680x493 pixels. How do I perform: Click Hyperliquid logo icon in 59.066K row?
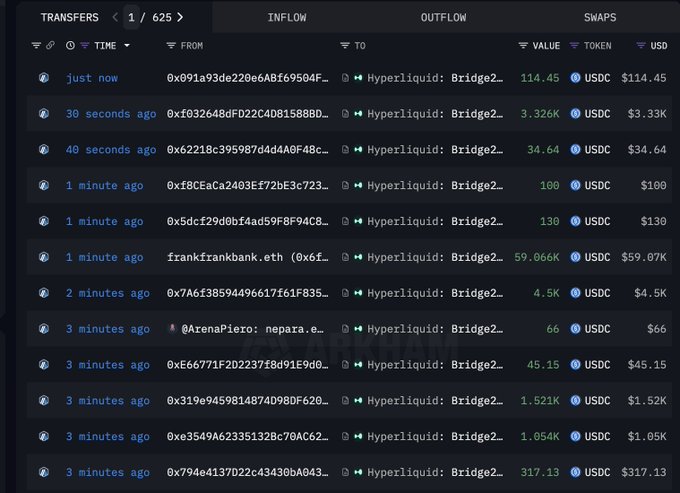click(x=358, y=257)
